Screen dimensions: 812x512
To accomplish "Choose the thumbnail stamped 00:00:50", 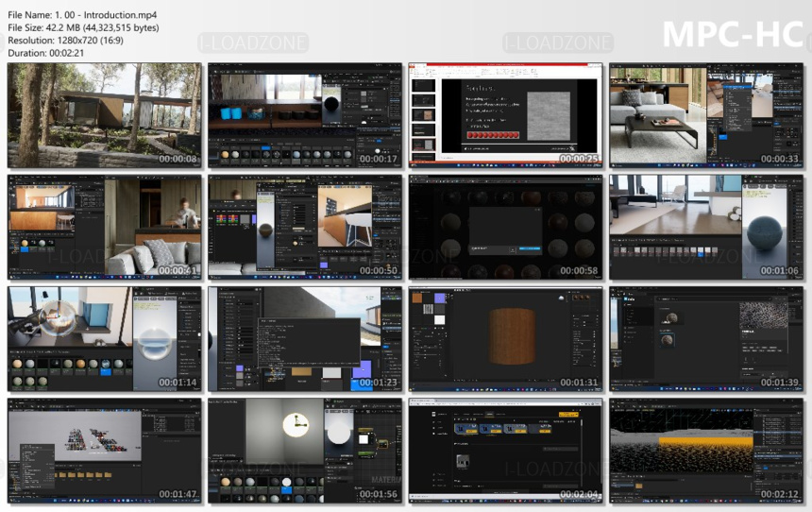I will (305, 228).
